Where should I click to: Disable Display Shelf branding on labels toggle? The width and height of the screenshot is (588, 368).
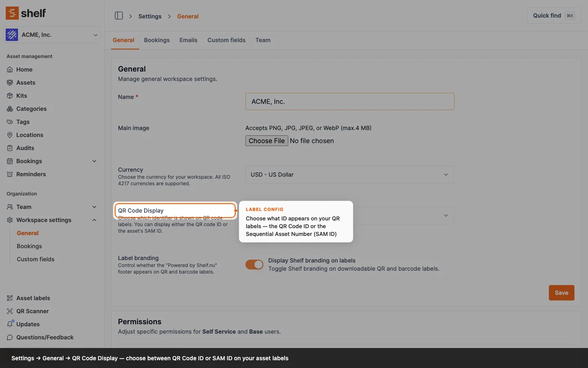(254, 265)
